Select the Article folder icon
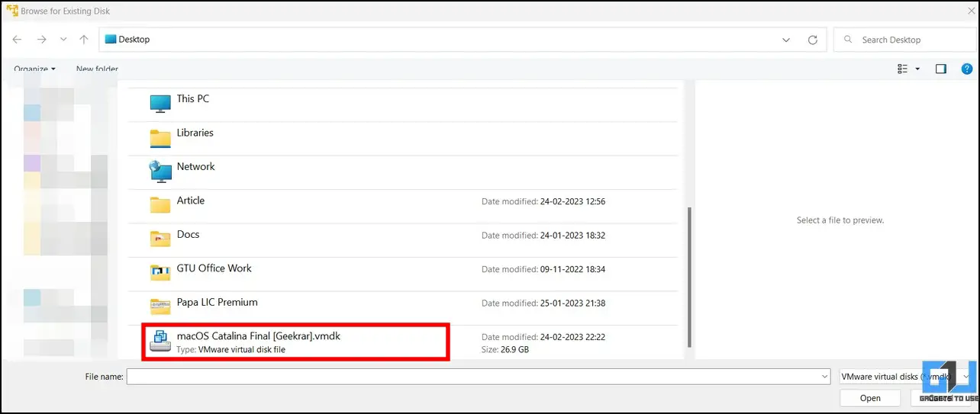The height and width of the screenshot is (414, 980). 160,206
